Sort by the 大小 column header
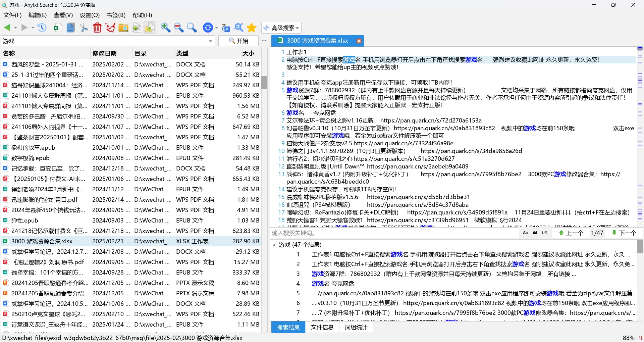Image resolution: width=644 pixels, height=342 pixels. (238, 53)
